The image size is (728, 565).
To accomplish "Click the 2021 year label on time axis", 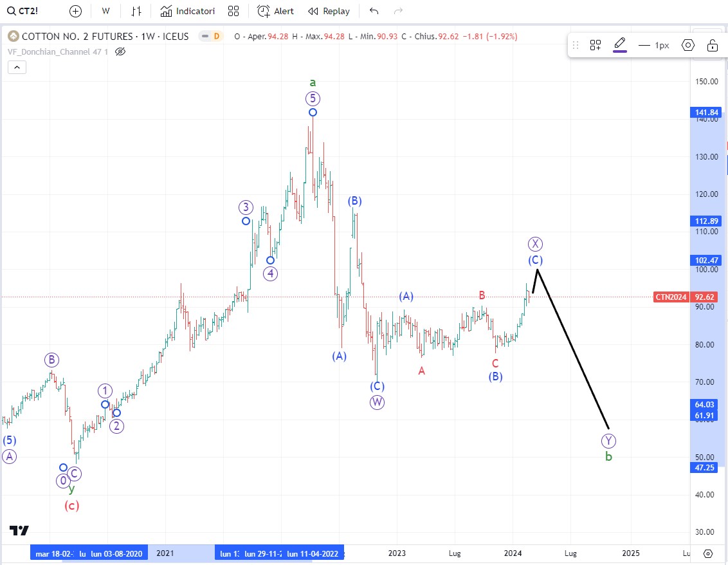I will coord(165,553).
